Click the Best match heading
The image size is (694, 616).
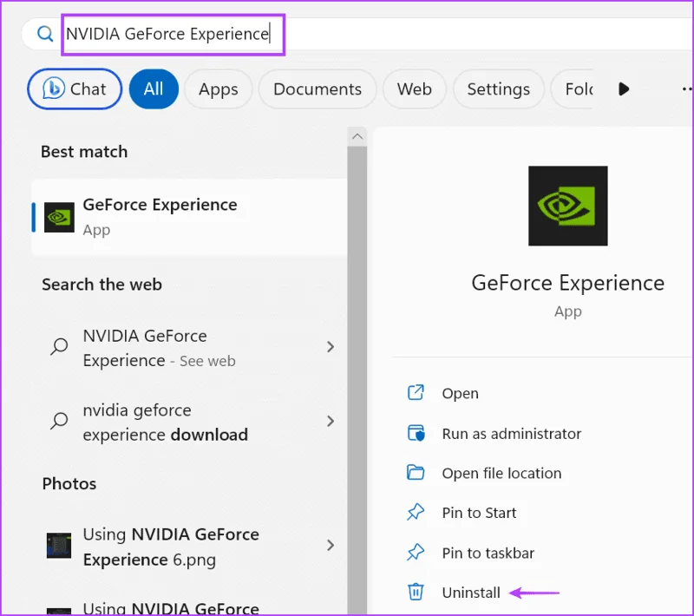coord(84,152)
